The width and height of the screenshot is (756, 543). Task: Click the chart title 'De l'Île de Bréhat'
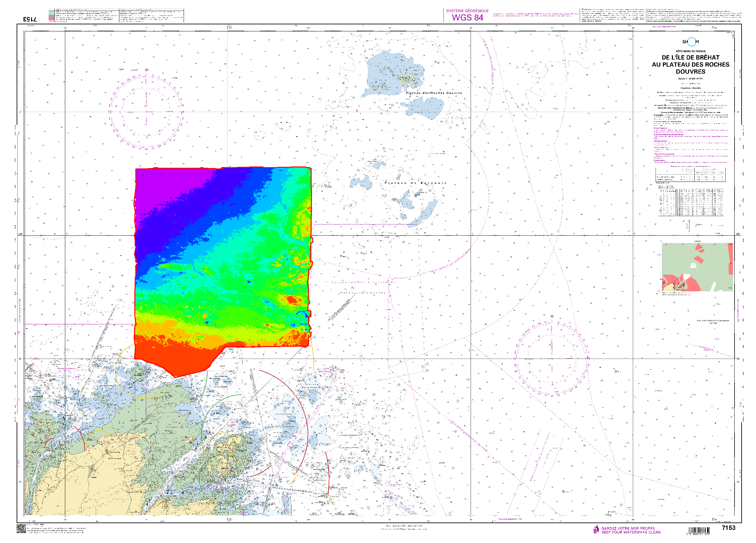pyautogui.click(x=690, y=58)
